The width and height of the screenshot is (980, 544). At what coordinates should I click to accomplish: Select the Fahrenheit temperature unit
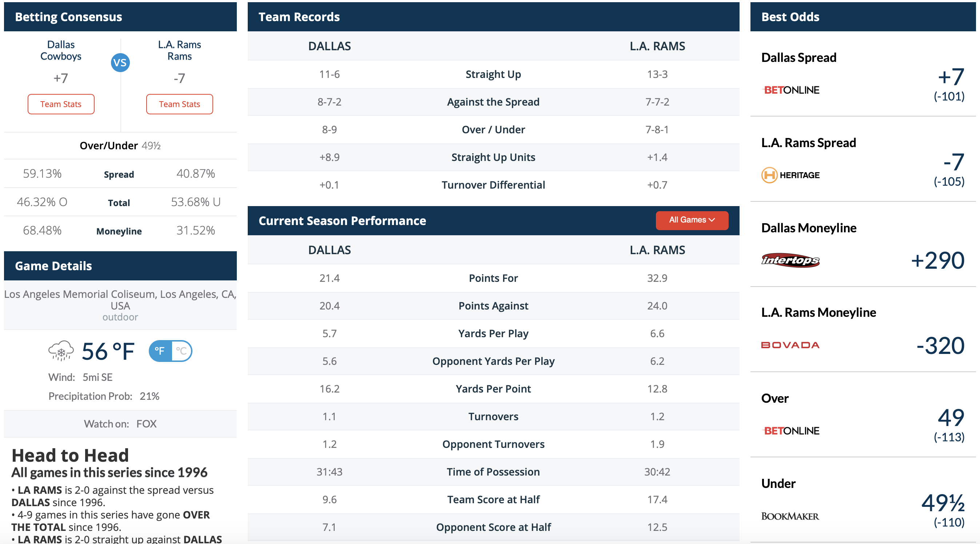tap(160, 351)
